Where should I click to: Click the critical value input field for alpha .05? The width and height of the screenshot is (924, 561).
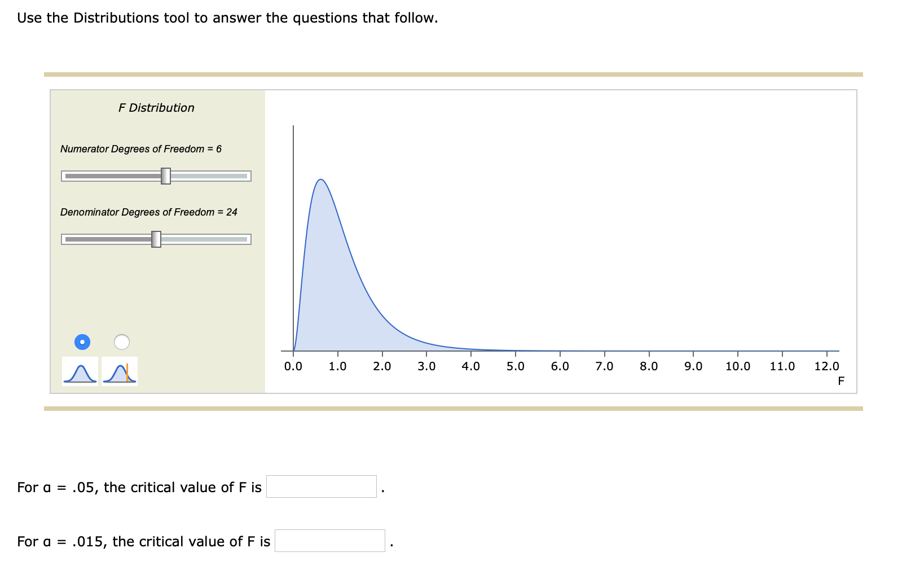click(322, 486)
